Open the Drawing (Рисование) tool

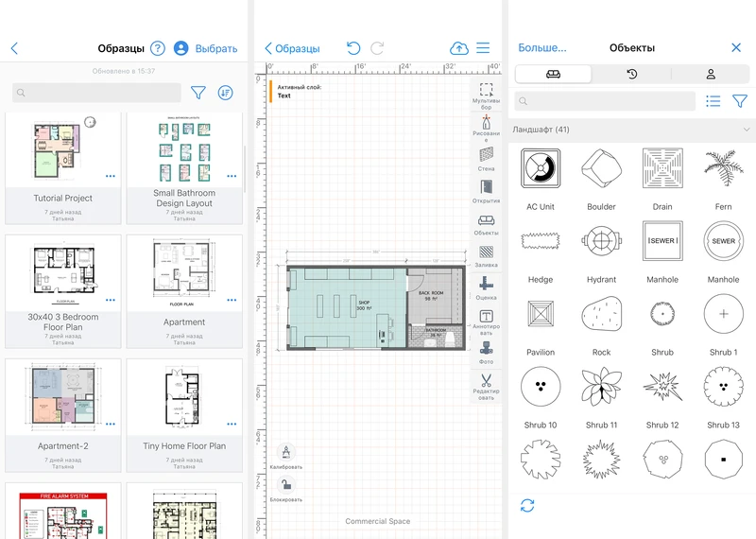(486, 123)
